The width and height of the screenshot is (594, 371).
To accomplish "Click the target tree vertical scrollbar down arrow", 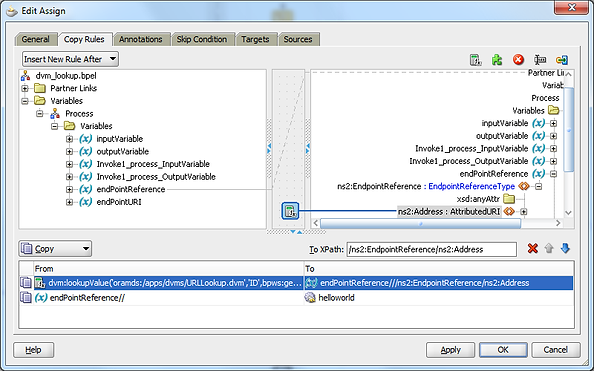I will point(569,213).
